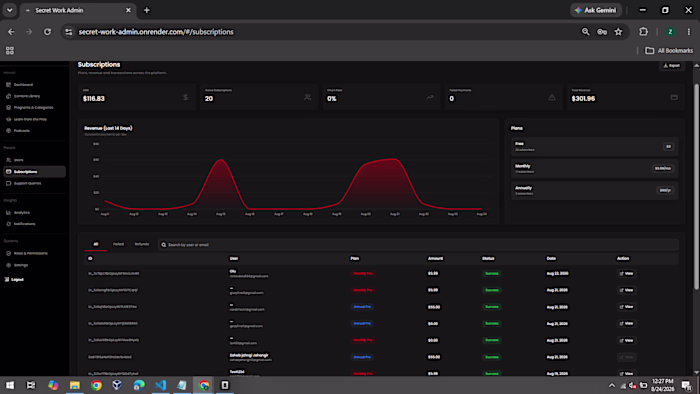700x394 pixels.
Task: Open Support Queries section
Action: [x=27, y=183]
